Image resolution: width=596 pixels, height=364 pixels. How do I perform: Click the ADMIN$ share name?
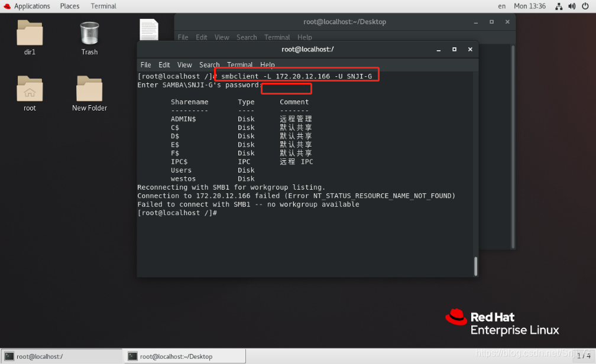coord(183,119)
